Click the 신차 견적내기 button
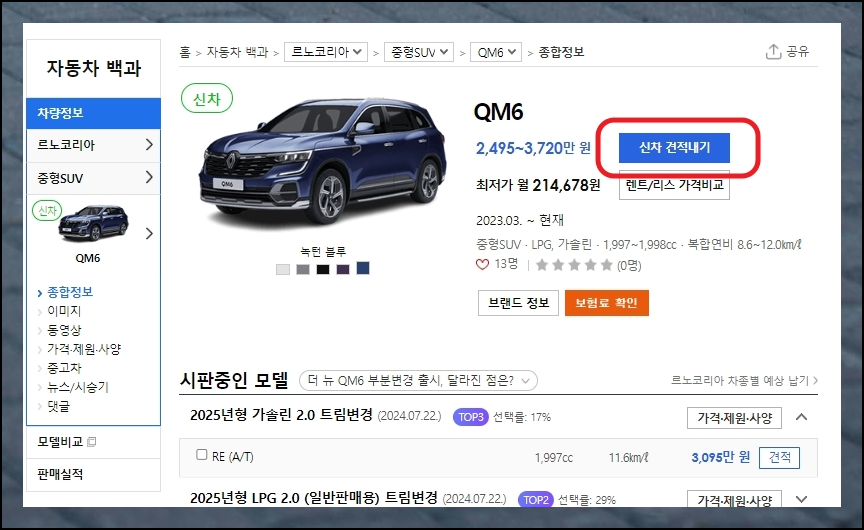This screenshot has height=530, width=864. coord(674,148)
